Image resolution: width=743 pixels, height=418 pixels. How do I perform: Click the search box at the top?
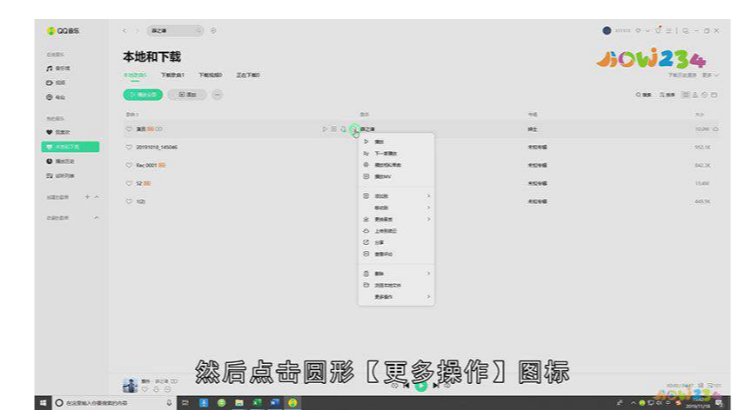point(175,30)
